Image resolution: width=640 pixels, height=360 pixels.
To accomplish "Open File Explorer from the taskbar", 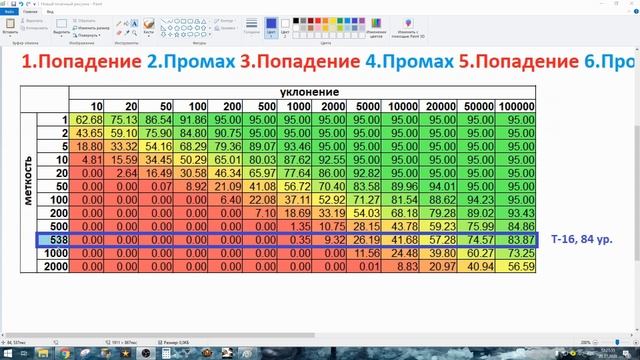I will [43, 353].
